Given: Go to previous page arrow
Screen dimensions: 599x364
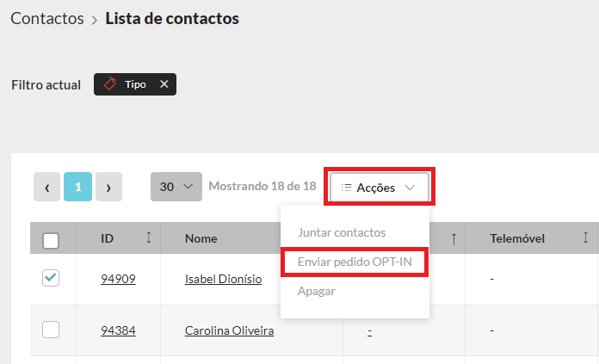Looking at the screenshot, I should tap(46, 187).
